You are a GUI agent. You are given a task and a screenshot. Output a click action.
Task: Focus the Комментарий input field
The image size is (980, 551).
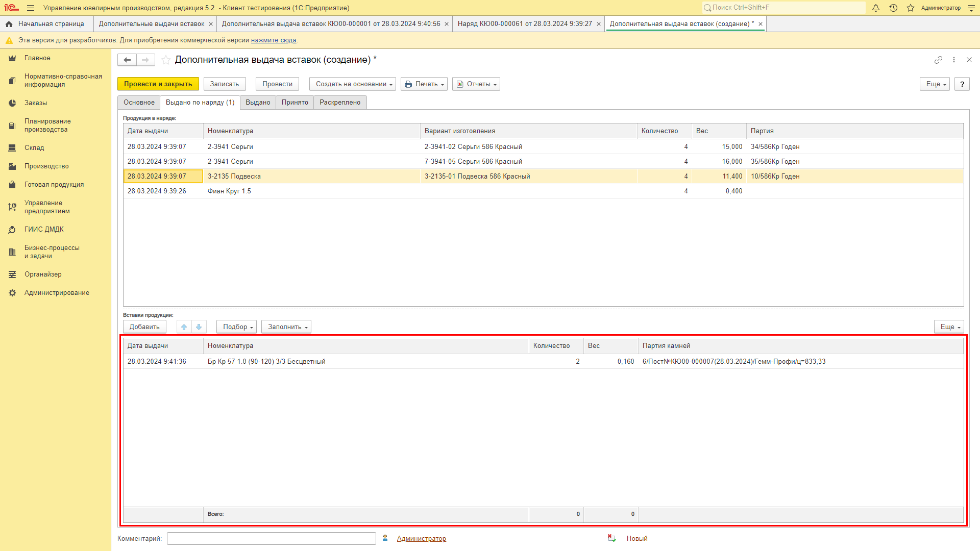(x=272, y=539)
